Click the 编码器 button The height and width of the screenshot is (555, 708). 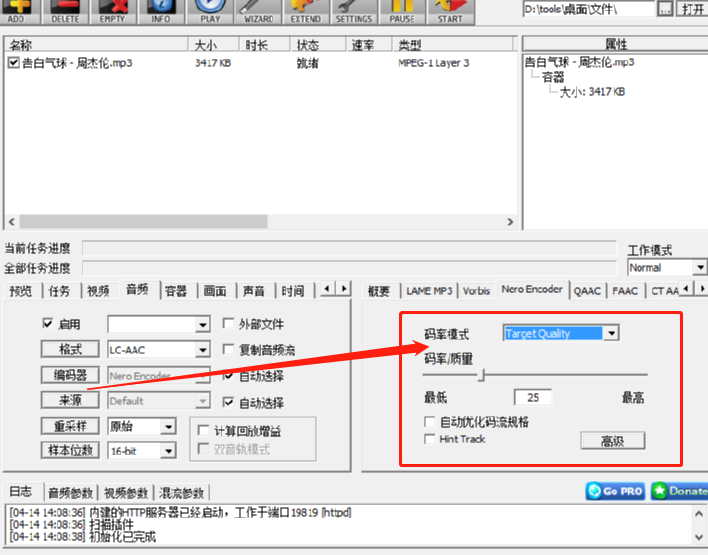pyautogui.click(x=70, y=375)
